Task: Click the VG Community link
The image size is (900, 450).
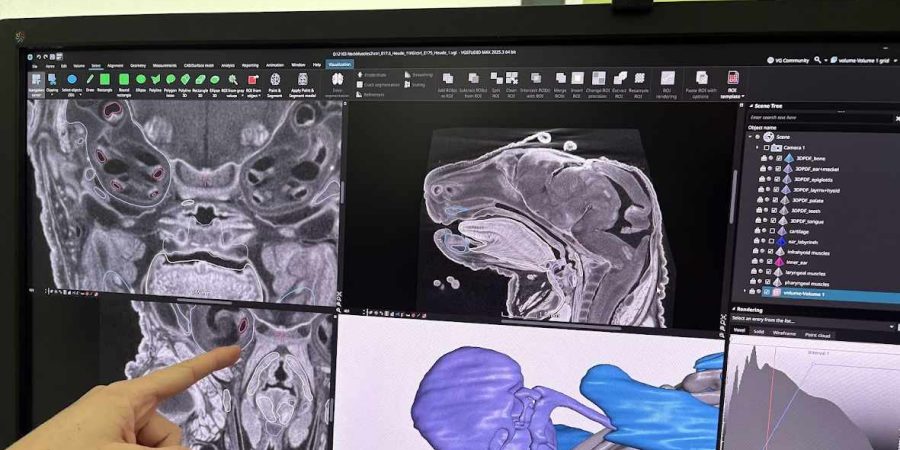Action: pyautogui.click(x=791, y=59)
